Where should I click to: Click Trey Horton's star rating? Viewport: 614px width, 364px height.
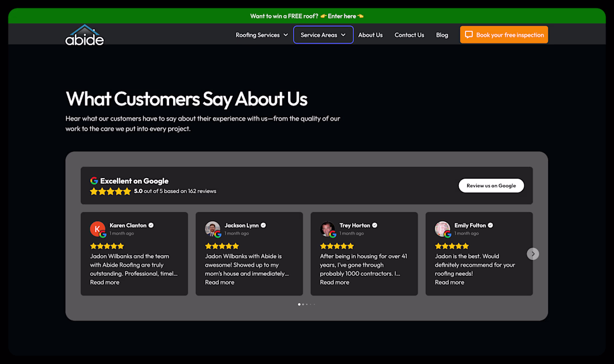[337, 246]
